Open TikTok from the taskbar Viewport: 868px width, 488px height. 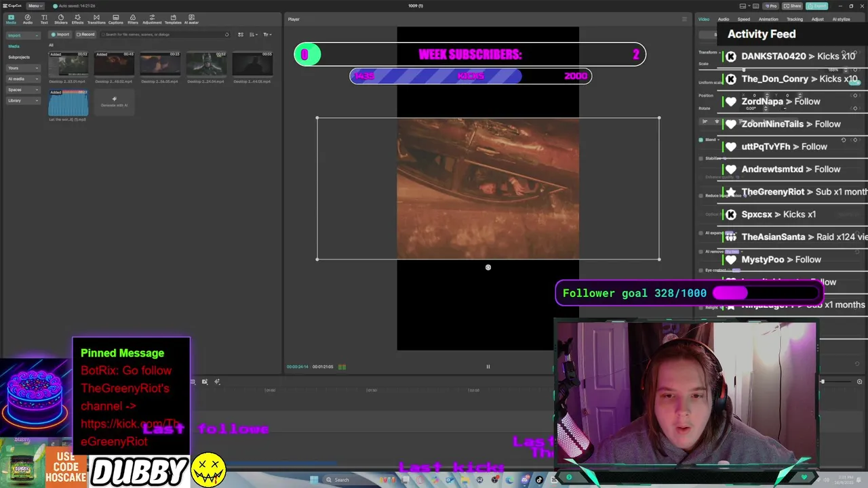pyautogui.click(x=540, y=480)
